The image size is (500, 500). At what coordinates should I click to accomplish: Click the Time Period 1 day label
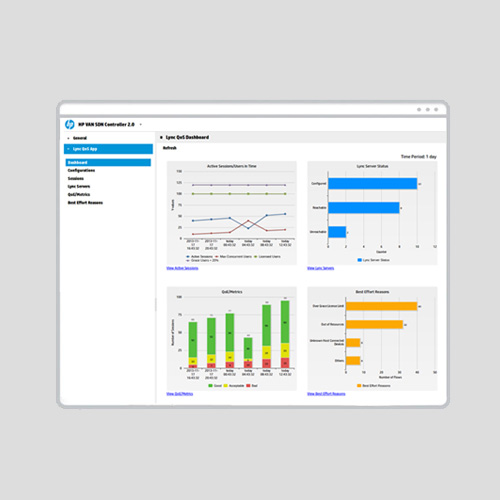419,156
